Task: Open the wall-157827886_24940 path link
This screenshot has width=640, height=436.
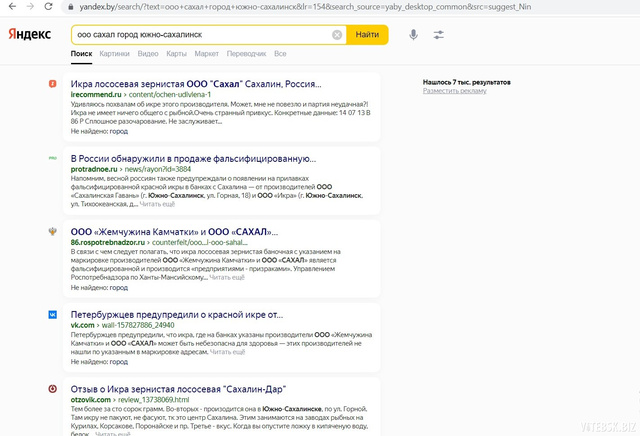Action: click(138, 325)
